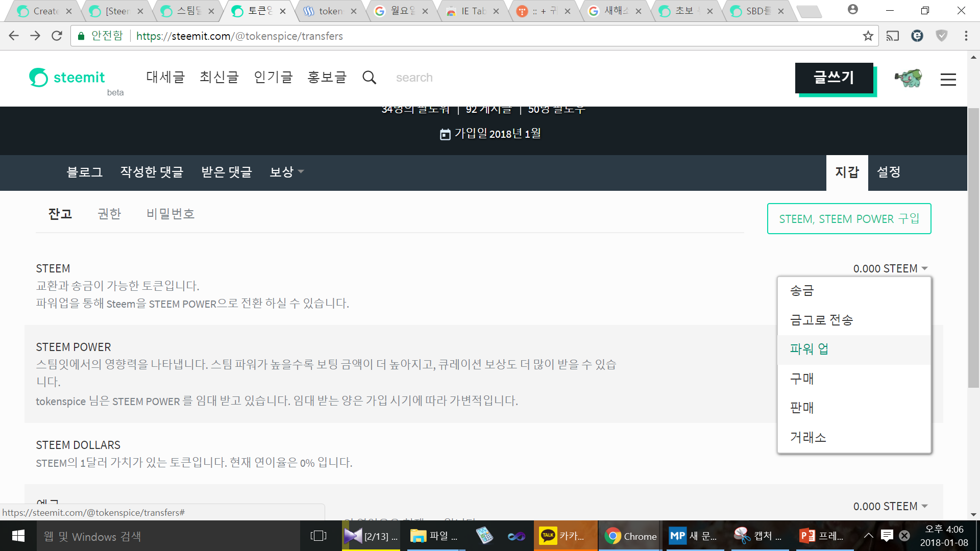This screenshot has width=980, height=551.
Task: Open the user avatar profile picture
Action: pos(909,78)
